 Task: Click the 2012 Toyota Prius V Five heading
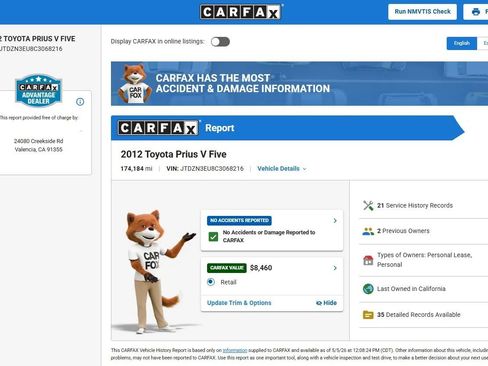pyautogui.click(x=173, y=154)
